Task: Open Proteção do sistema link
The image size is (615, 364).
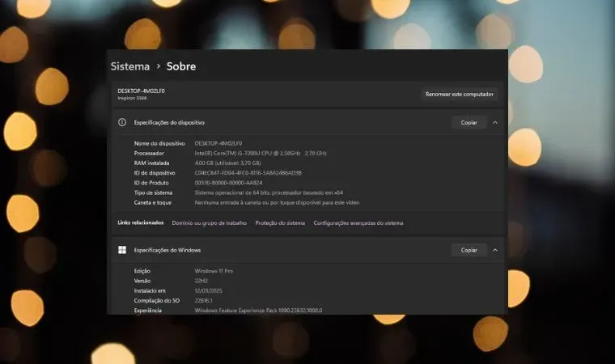Action: (x=280, y=222)
